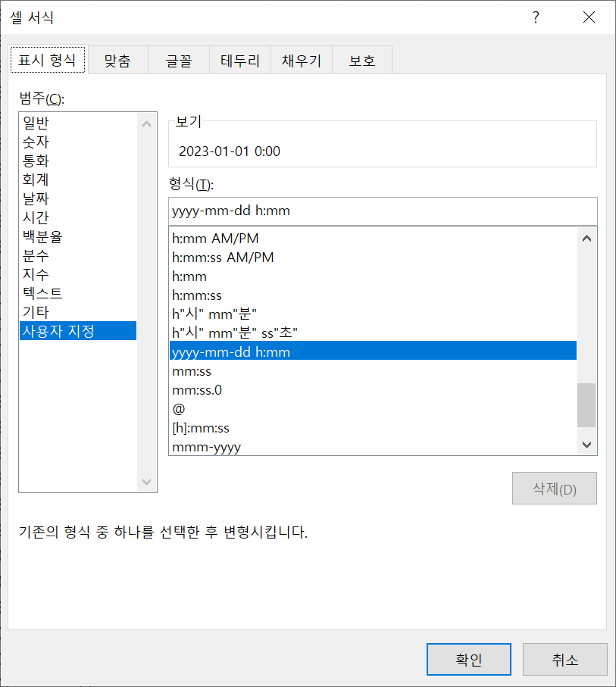
Task: Choose format h:mm AM/PM
Action: coord(373,239)
